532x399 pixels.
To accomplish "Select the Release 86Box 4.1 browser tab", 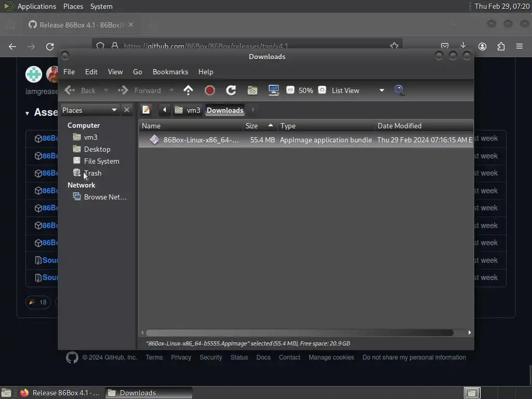I will (x=81, y=25).
